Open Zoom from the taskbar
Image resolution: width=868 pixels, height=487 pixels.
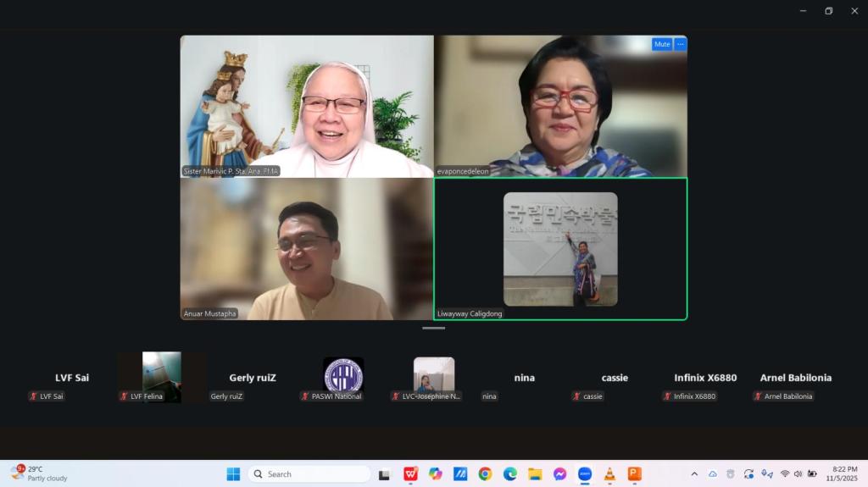tap(584, 474)
